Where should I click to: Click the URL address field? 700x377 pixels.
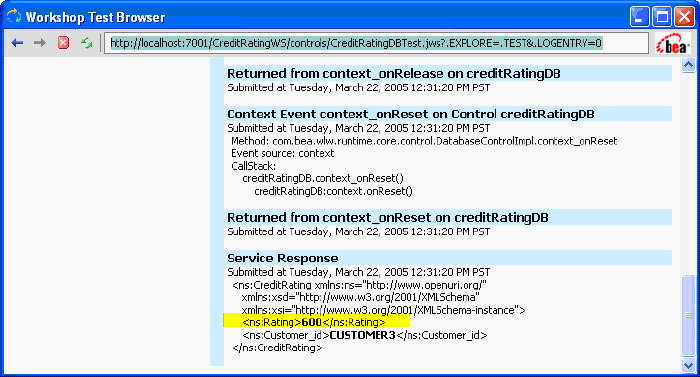tap(376, 43)
